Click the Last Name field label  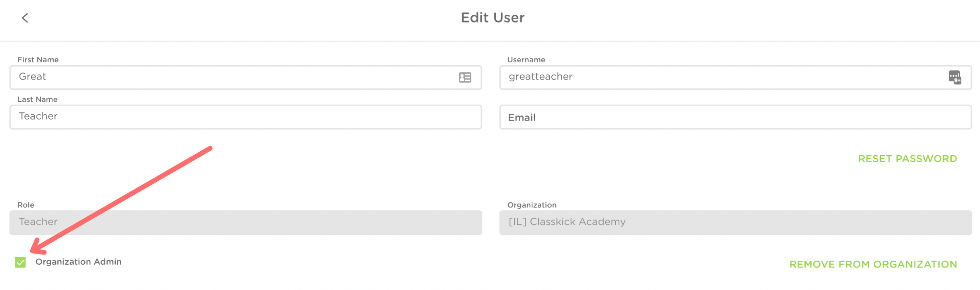click(37, 100)
